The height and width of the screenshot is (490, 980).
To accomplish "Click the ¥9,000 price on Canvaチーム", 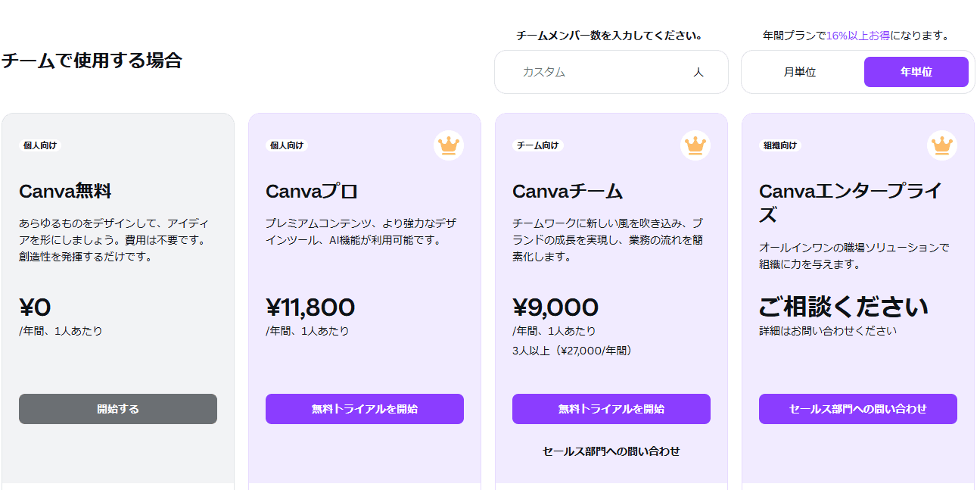I will pos(555,307).
